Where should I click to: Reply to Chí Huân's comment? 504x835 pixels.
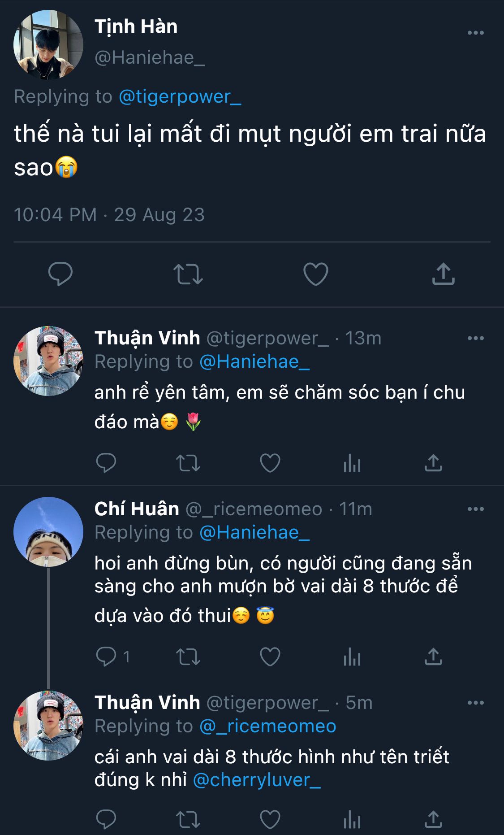tap(107, 657)
